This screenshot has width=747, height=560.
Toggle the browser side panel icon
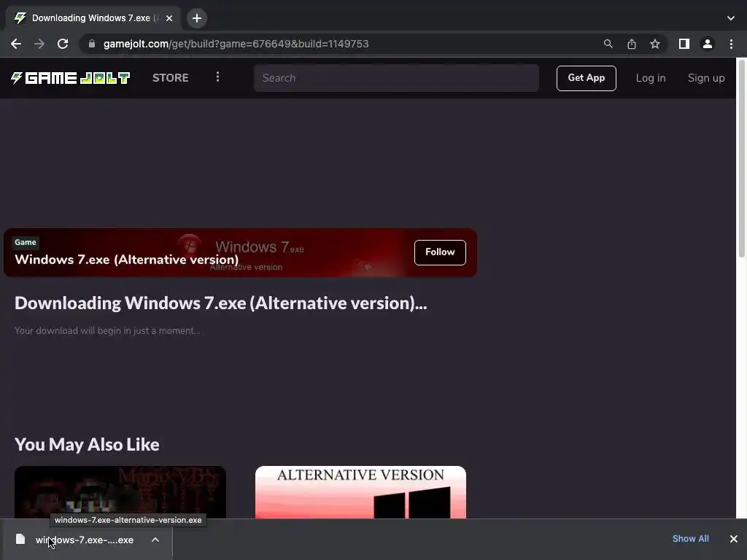(x=684, y=44)
